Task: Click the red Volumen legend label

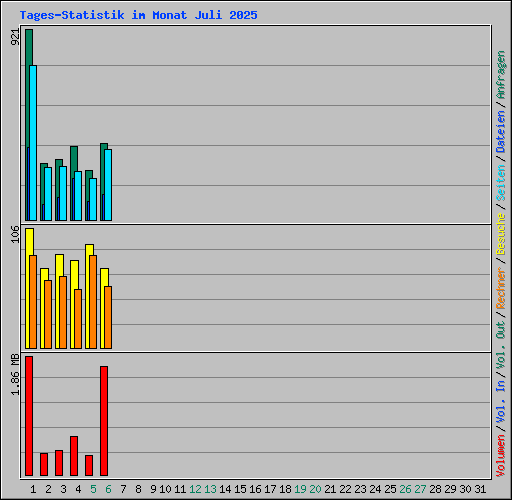Action: point(501,455)
